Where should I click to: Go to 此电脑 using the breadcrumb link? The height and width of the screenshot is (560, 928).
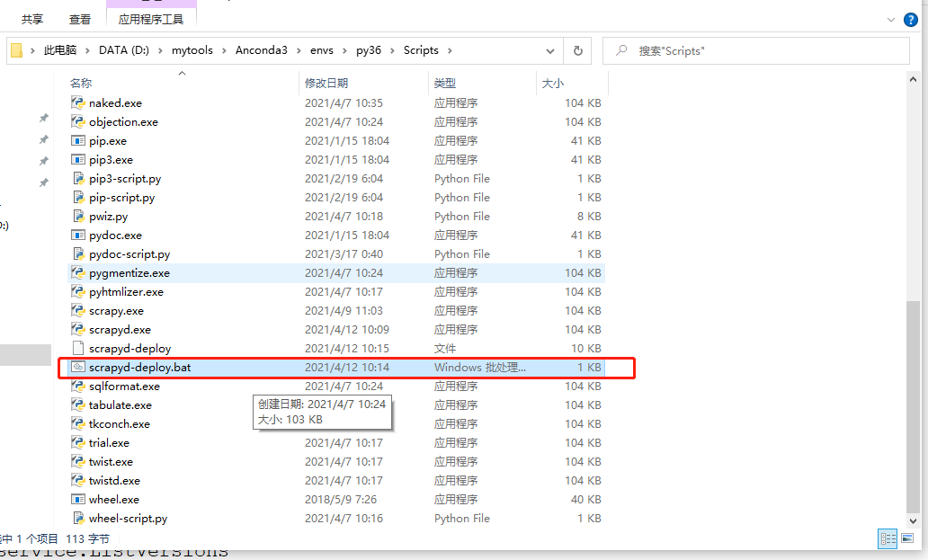[x=59, y=51]
